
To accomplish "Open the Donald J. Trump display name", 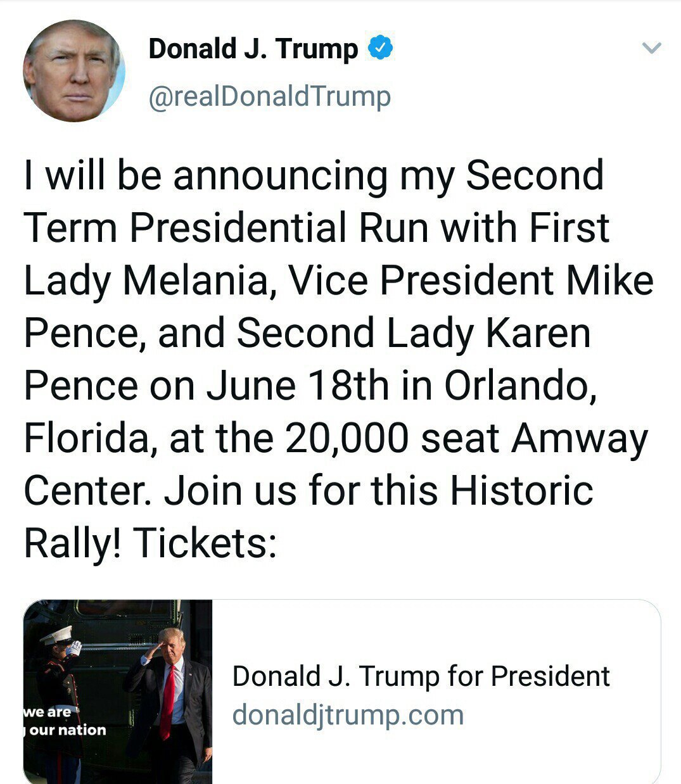I will coord(253,49).
